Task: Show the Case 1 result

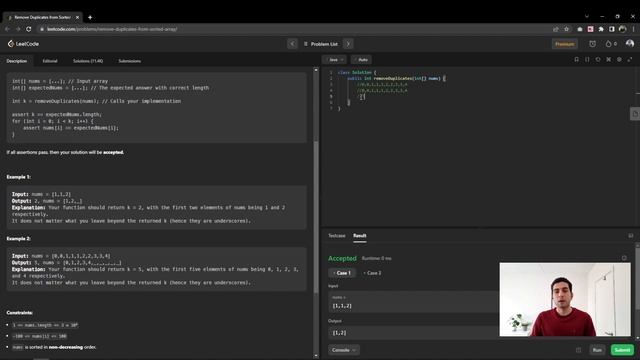Action: [x=342, y=273]
